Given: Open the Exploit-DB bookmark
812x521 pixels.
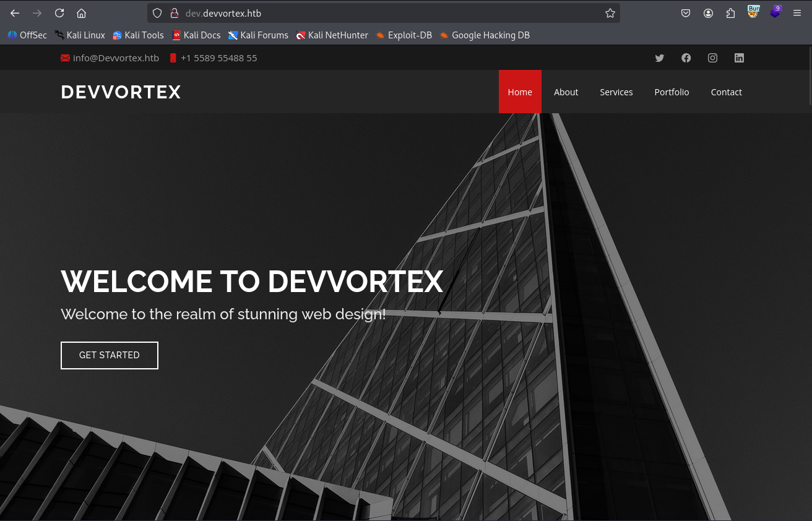Looking at the screenshot, I should (x=404, y=35).
